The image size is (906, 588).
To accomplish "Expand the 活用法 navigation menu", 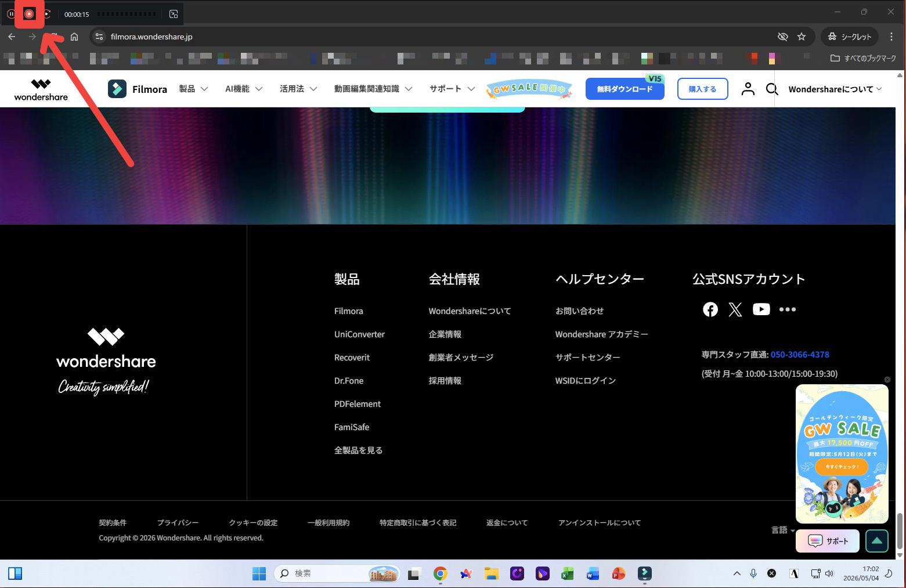I will click(298, 89).
